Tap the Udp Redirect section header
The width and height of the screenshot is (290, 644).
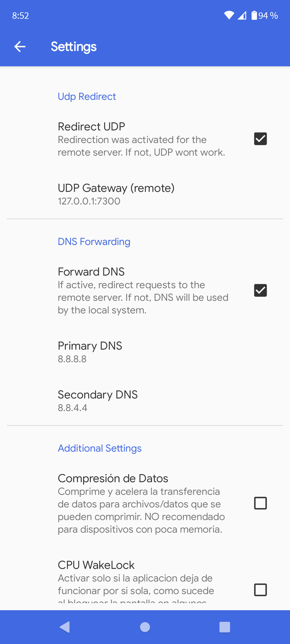point(87,97)
